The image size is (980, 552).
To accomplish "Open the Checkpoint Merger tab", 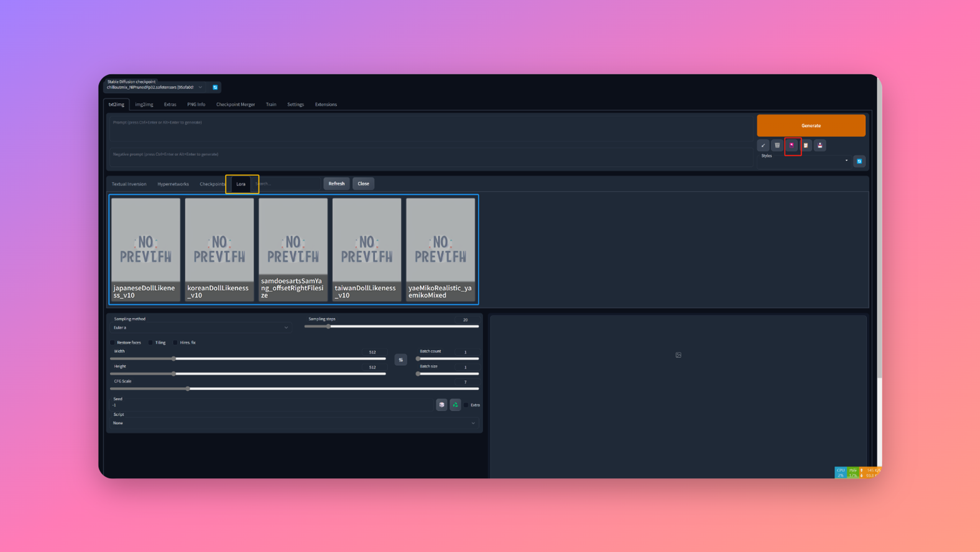I will (x=235, y=104).
